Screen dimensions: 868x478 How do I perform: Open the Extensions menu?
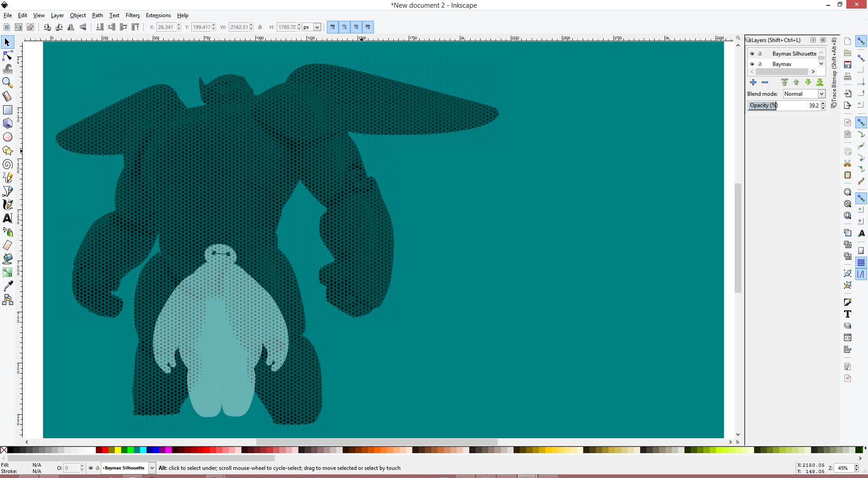pos(158,15)
